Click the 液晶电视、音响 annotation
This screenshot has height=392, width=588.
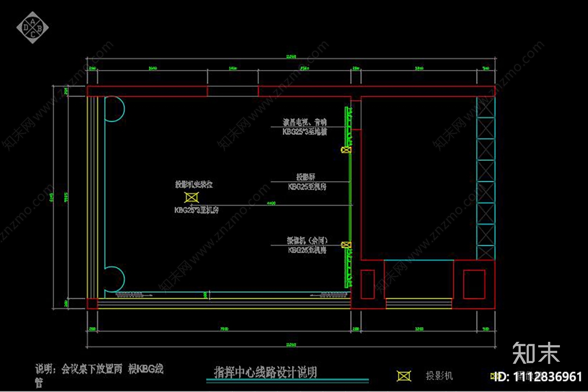pyautogui.click(x=305, y=122)
